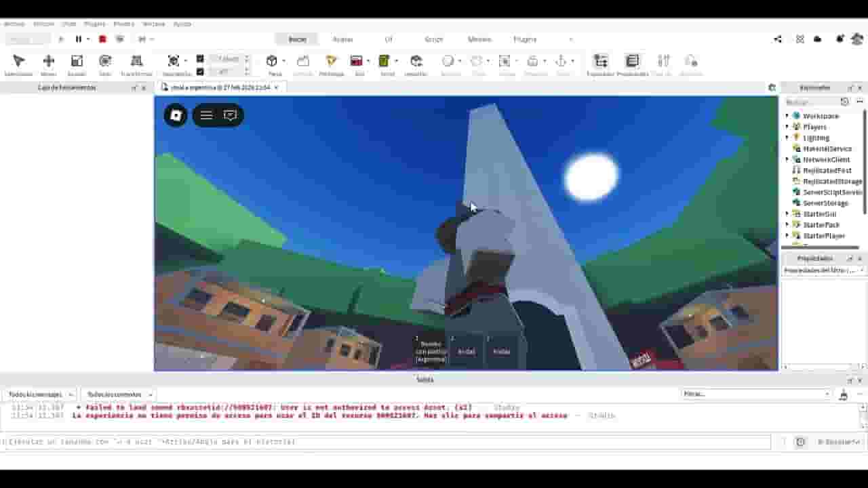Image resolution: width=868 pixels, height=488 pixels.
Task: Expand the StarterPack node
Action: (x=787, y=224)
